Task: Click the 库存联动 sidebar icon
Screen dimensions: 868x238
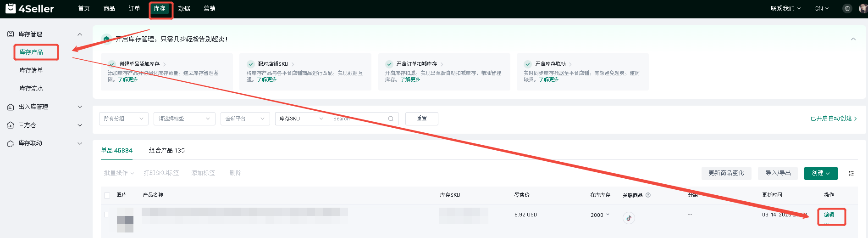Action: pos(11,143)
